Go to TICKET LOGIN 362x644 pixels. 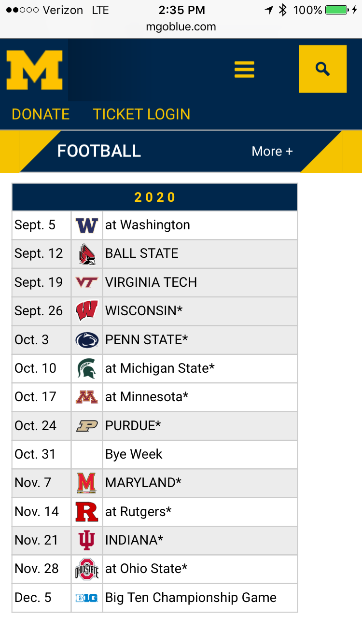click(x=141, y=114)
